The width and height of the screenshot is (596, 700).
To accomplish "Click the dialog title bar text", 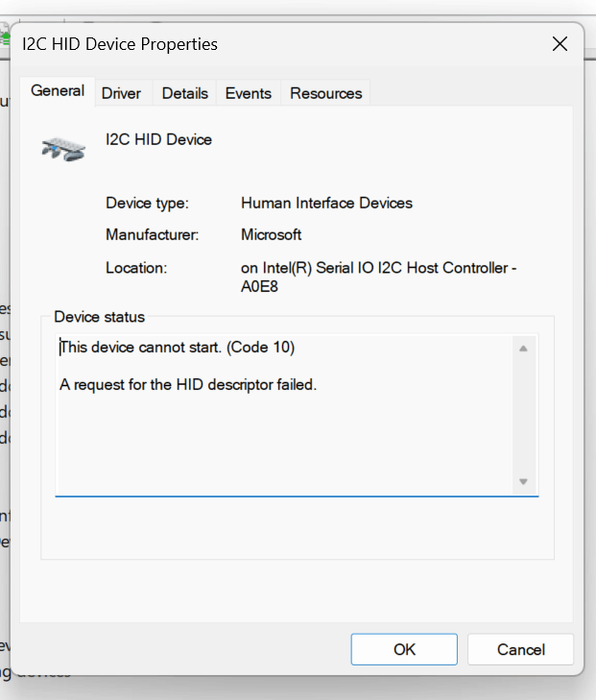I will click(120, 44).
